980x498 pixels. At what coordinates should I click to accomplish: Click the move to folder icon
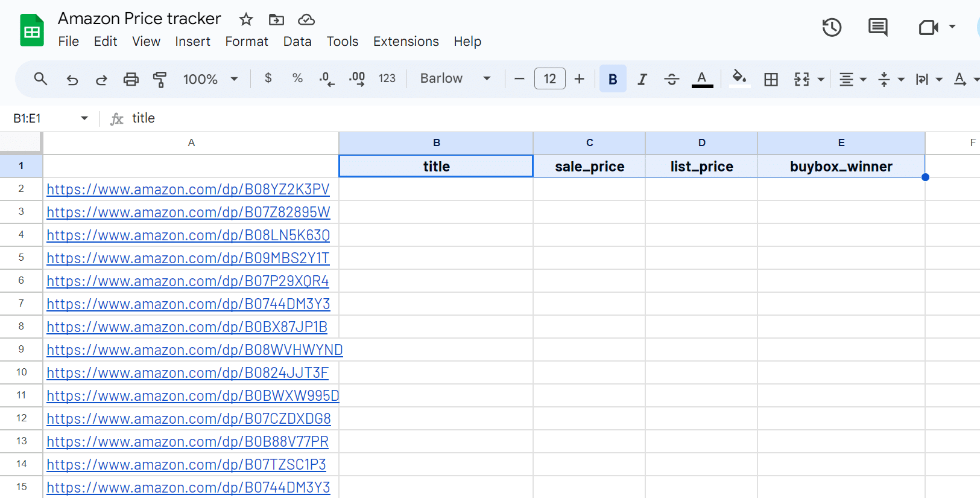[276, 19]
